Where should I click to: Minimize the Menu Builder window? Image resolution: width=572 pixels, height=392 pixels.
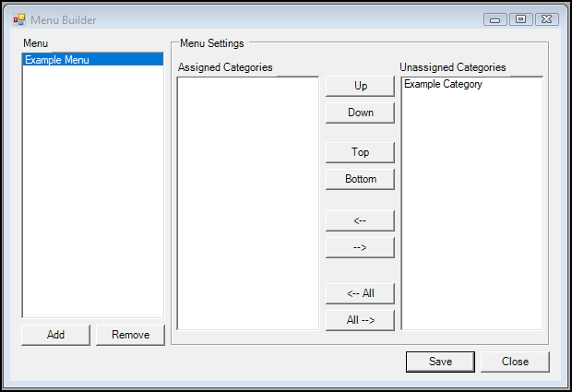(x=495, y=19)
